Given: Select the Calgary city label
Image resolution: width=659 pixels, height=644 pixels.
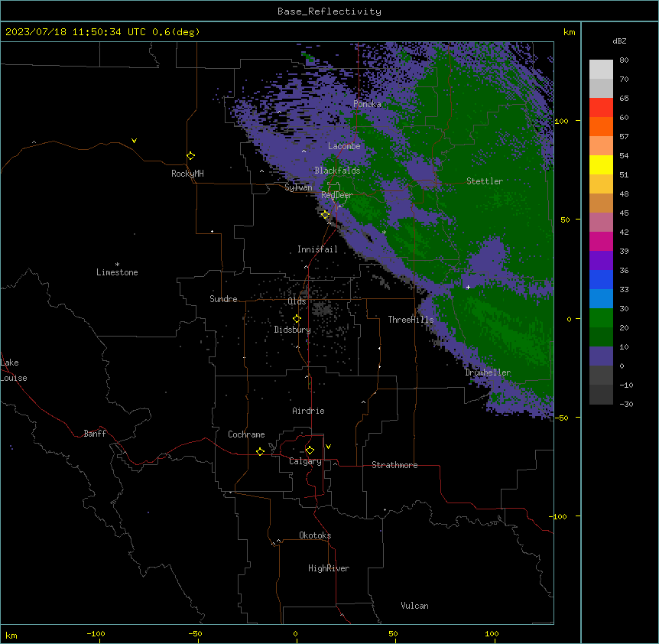Looking at the screenshot, I should [306, 461].
